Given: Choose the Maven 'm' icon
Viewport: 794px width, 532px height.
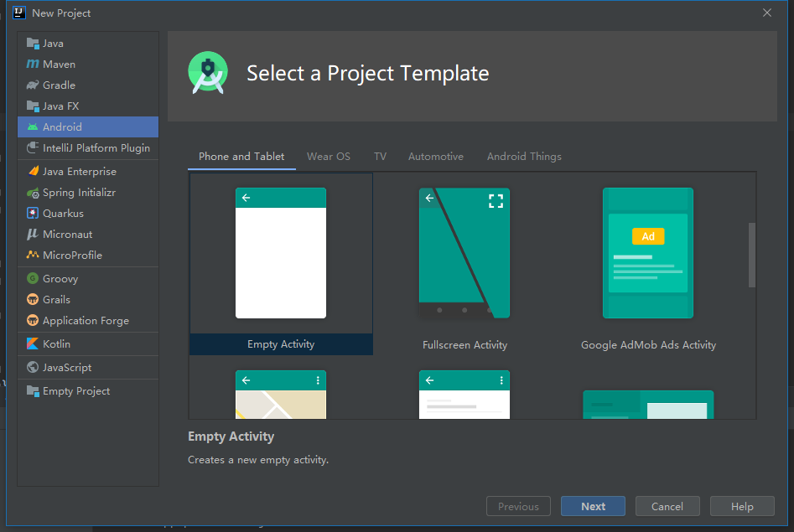Looking at the screenshot, I should (33, 65).
